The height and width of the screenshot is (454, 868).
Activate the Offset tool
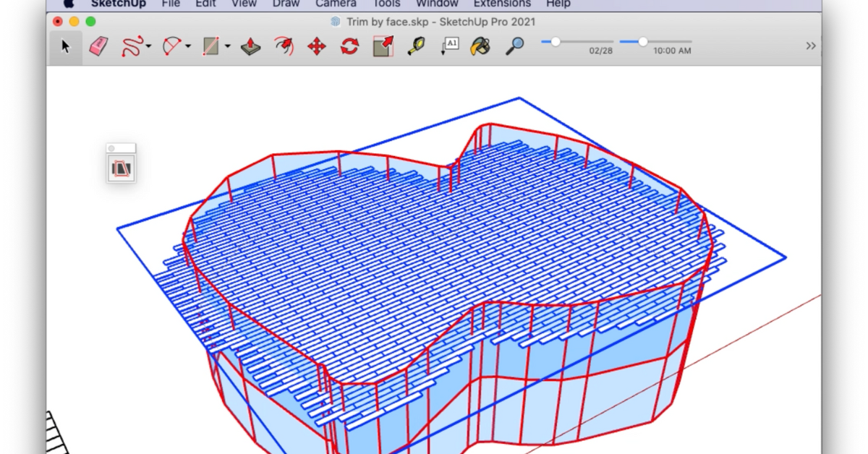tap(284, 47)
